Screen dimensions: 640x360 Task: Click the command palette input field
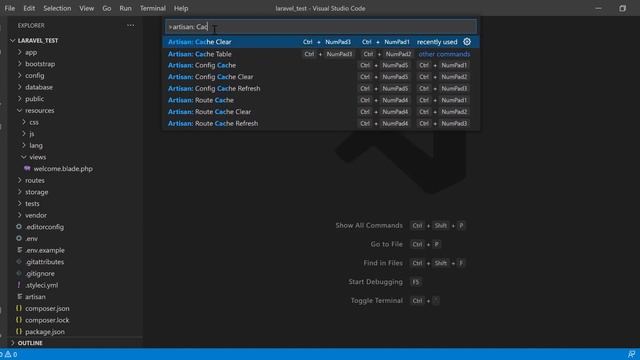click(321, 27)
